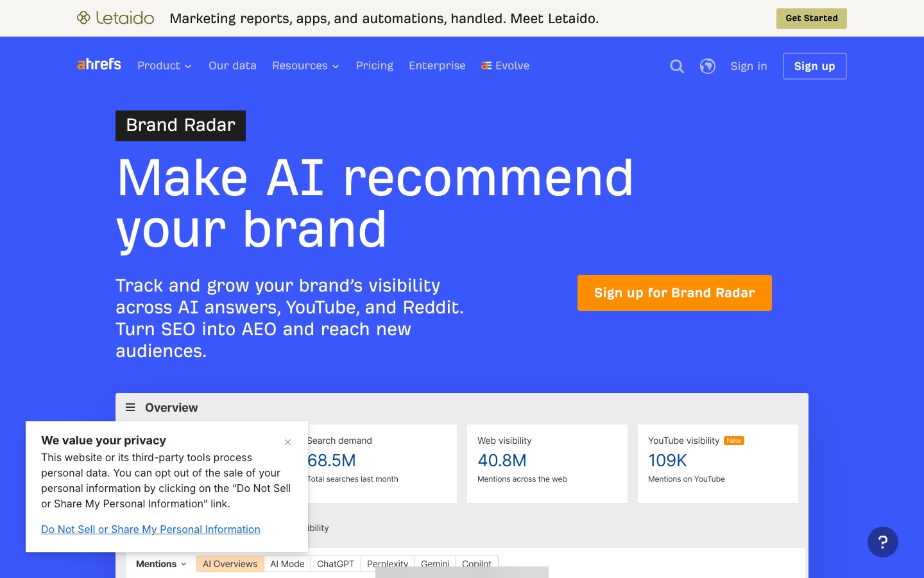Go to the Ahrefs home logo
This screenshot has width=924, height=578.
click(99, 64)
